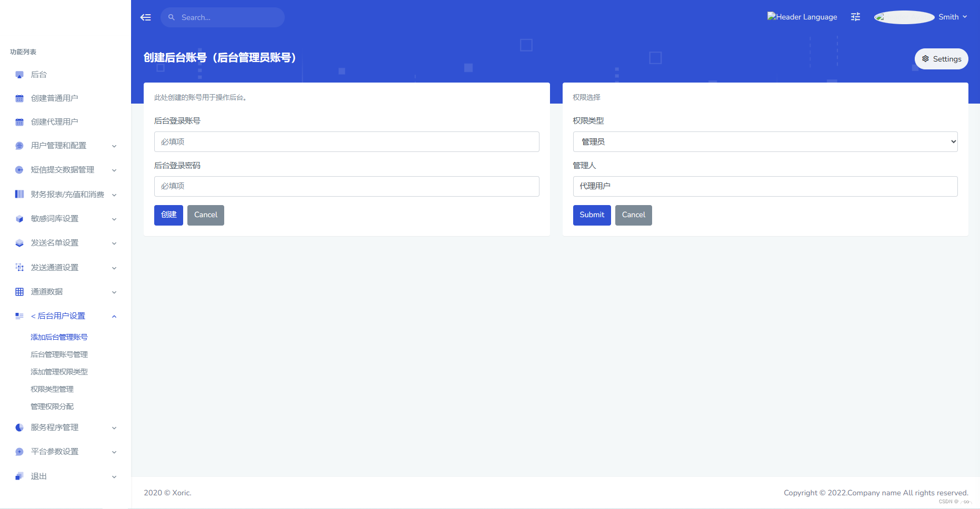This screenshot has height=509, width=980.
Task: Click the grid icon beside 通道数据
Action: coord(19,292)
